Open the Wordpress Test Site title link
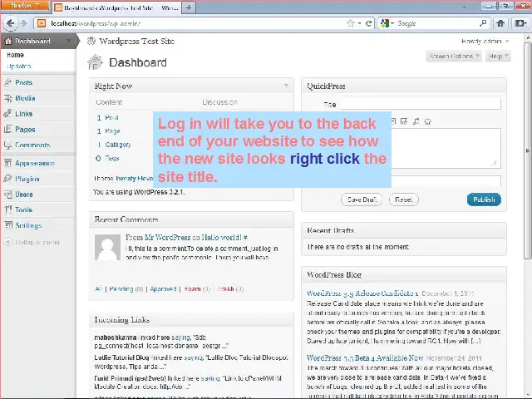This screenshot has height=399, width=532. tap(136, 41)
